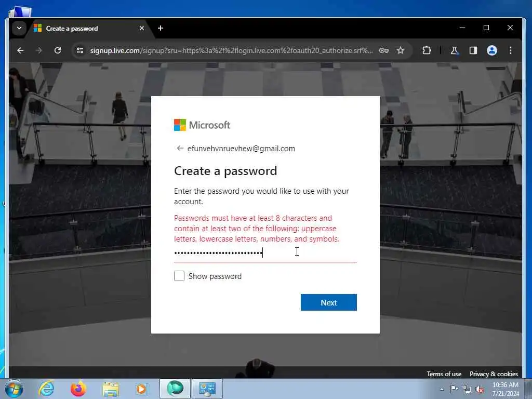The width and height of the screenshot is (532, 399).
Task: Click the muted volume icon in tray
Action: pos(480,389)
